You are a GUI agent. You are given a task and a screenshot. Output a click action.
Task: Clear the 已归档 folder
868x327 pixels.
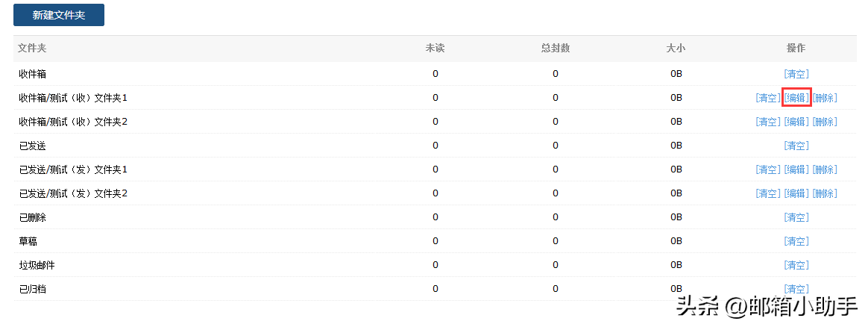click(796, 289)
